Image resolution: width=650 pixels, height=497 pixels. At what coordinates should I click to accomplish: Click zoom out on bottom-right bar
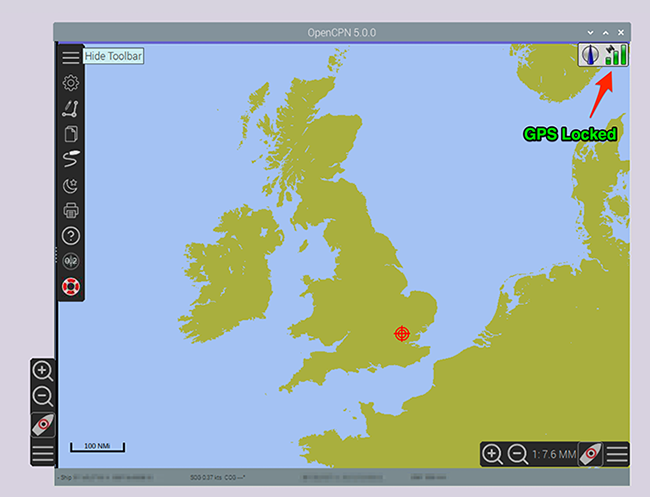point(518,454)
